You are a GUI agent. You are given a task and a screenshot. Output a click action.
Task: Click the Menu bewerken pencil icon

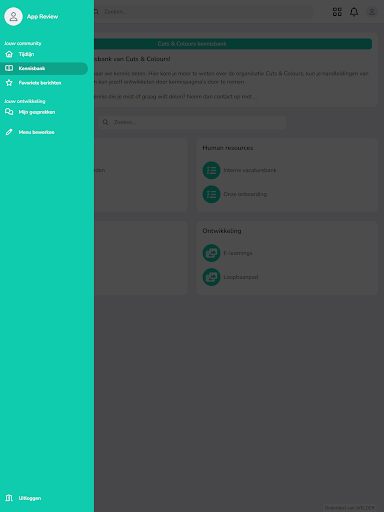click(9, 132)
